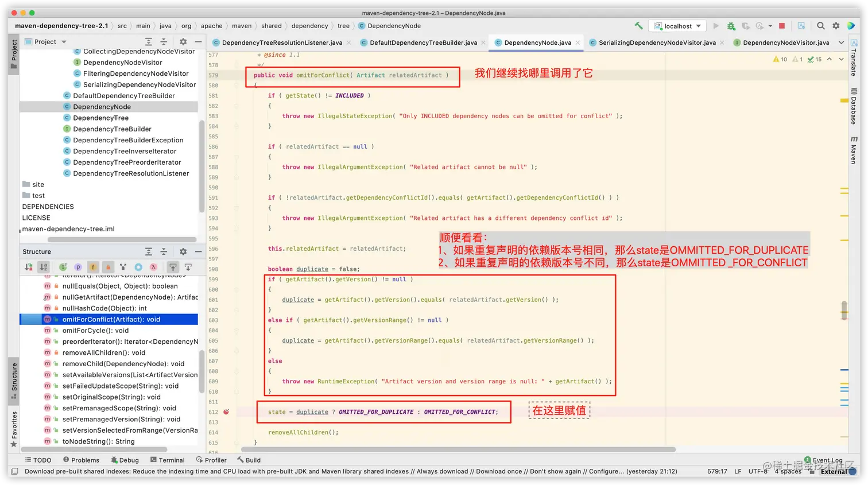The height and width of the screenshot is (485, 868).
Task: Expand all in Structure panel
Action: 149,251
